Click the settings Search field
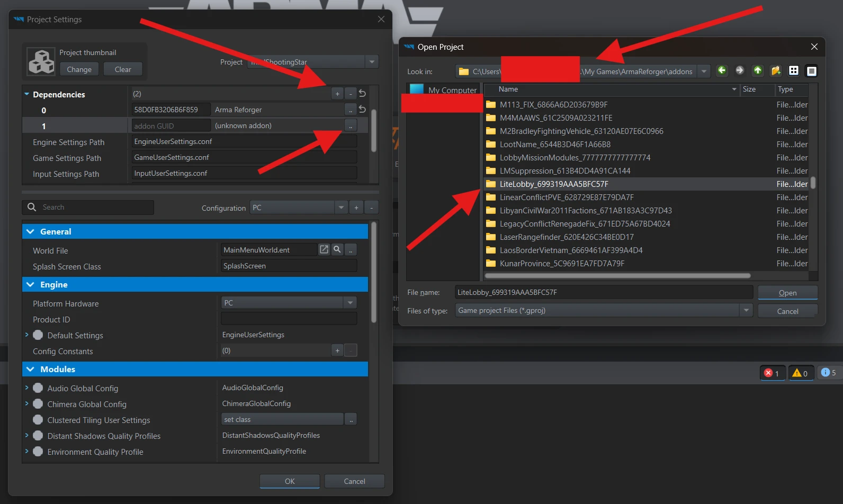Viewport: 843px width, 504px height. 88,207
